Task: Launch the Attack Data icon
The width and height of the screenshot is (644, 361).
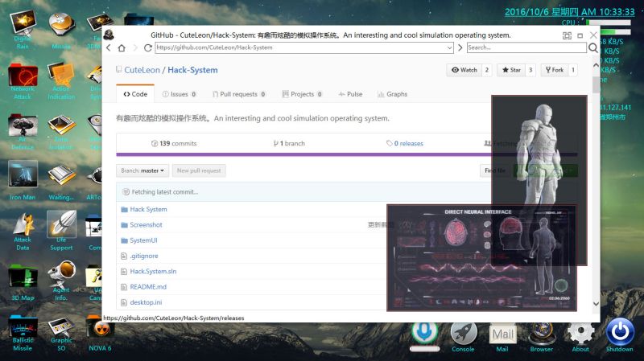Action: click(x=23, y=231)
